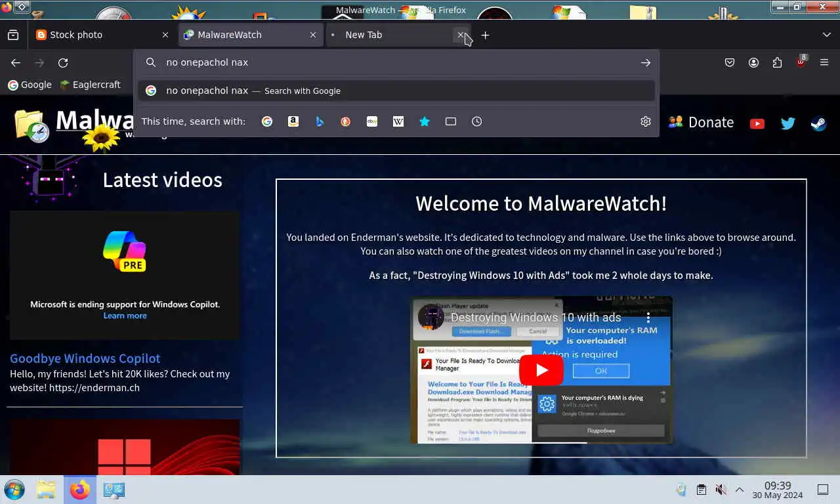Search in History clock icon

477,121
